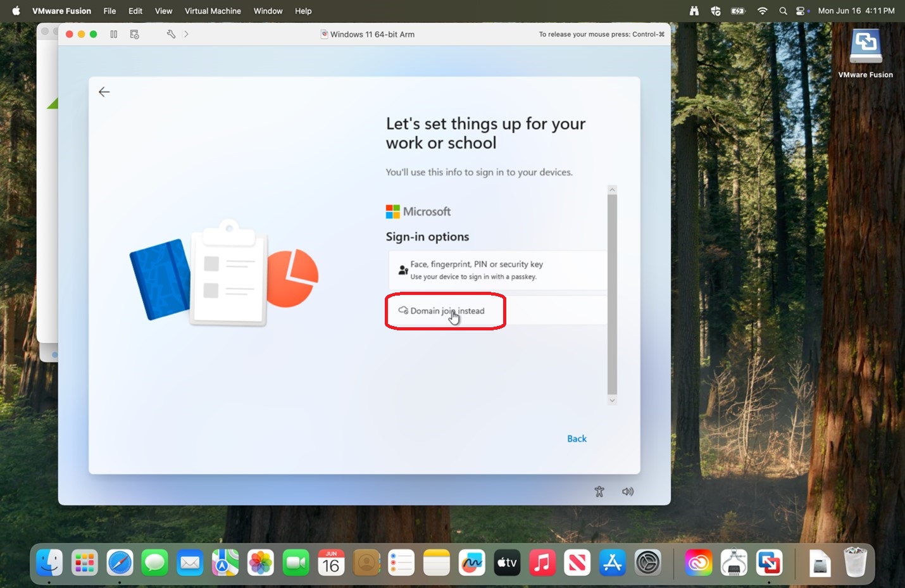Open the Virtual Machine menu

(x=213, y=11)
